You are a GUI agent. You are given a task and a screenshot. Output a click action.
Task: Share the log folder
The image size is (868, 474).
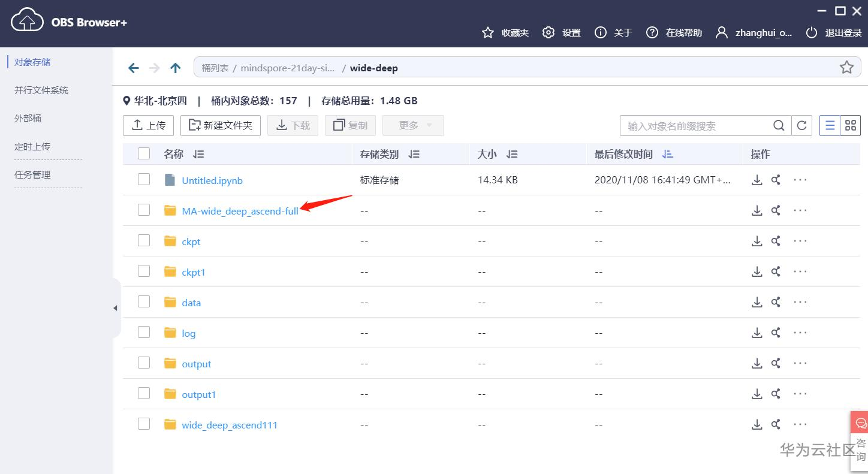coord(776,333)
